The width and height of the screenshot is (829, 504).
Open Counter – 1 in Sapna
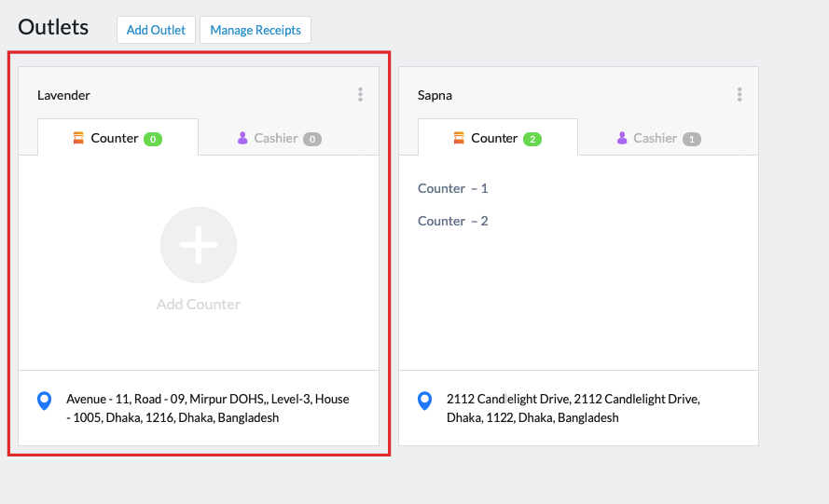(x=452, y=188)
